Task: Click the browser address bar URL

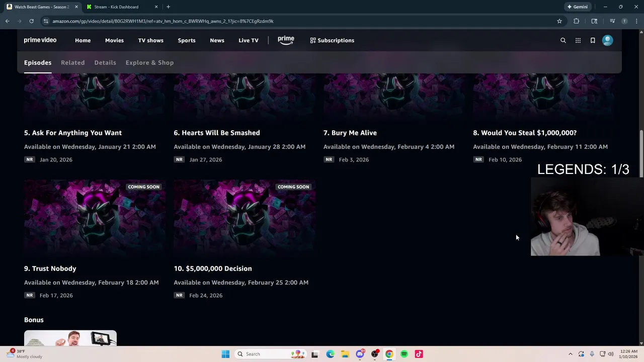Action: point(163,21)
